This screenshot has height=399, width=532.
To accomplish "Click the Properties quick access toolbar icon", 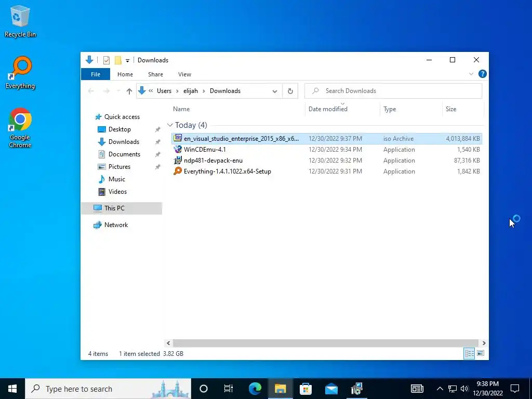I will point(107,60).
